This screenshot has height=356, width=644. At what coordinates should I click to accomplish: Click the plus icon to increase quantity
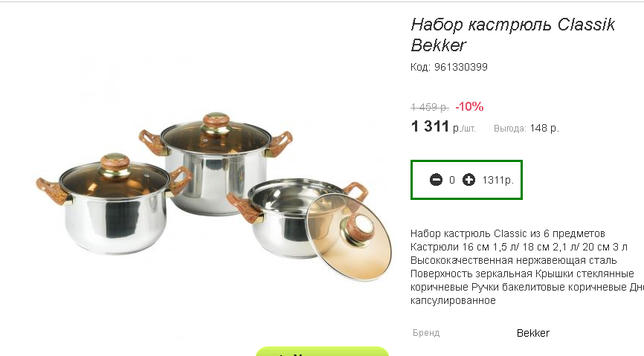point(468,180)
